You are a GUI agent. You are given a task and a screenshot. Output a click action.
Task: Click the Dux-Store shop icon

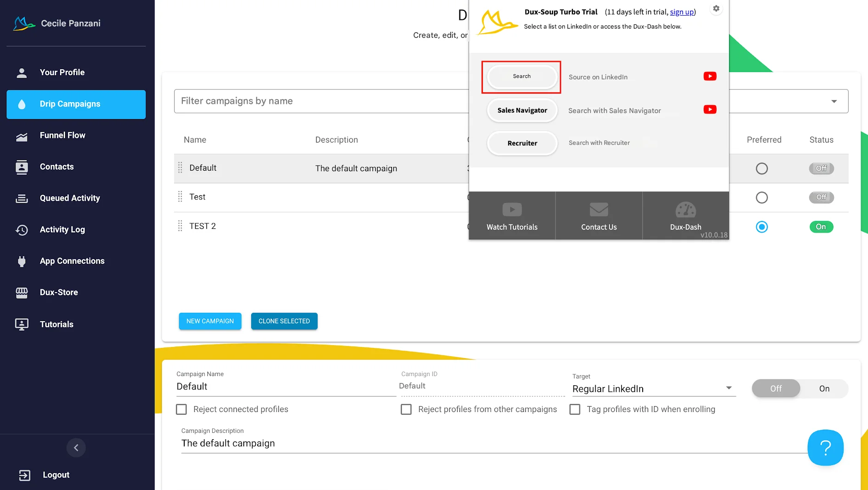pyautogui.click(x=22, y=293)
